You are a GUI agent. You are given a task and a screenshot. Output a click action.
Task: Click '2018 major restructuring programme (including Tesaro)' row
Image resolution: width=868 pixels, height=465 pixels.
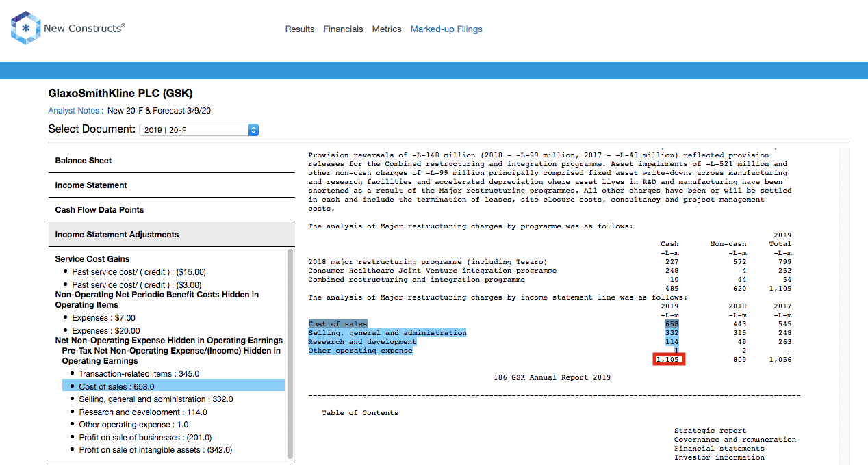[x=428, y=262]
